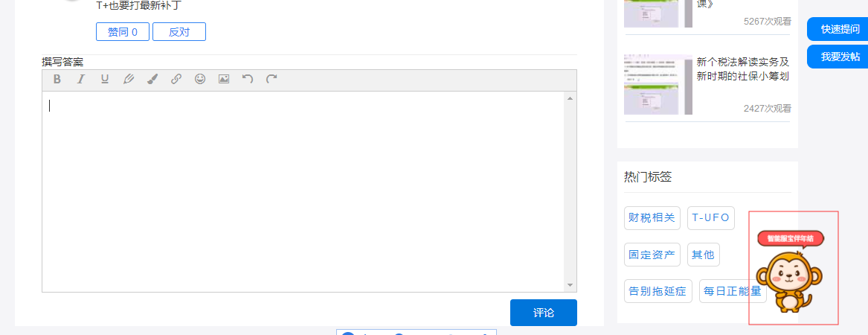The image size is (868, 335).
Task: Submit the answer with the 评论 button
Action: coord(544,313)
